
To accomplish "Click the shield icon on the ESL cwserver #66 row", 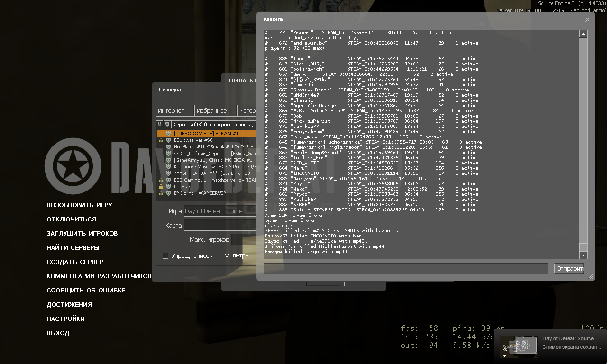I will pos(168,140).
